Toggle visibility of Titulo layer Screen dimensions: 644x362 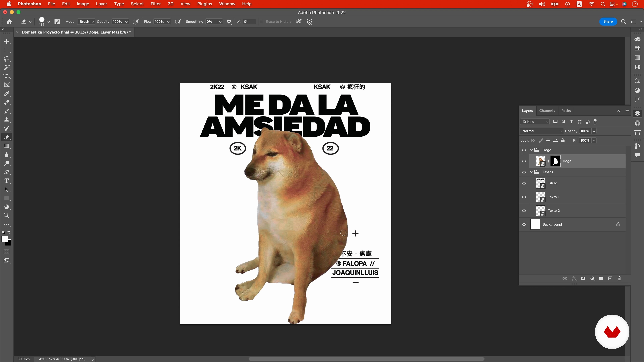coord(524,183)
